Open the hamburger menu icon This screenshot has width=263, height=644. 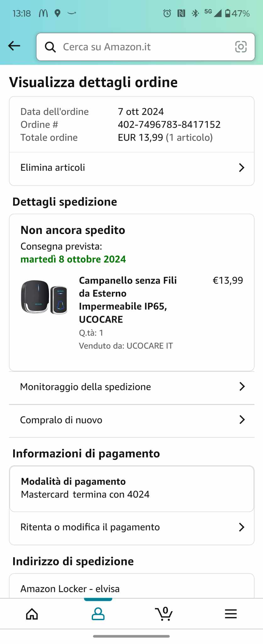tap(231, 614)
